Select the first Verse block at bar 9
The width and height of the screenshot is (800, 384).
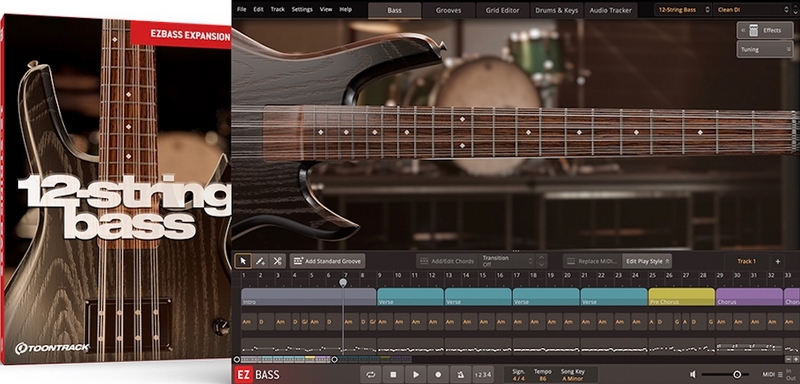pos(410,297)
